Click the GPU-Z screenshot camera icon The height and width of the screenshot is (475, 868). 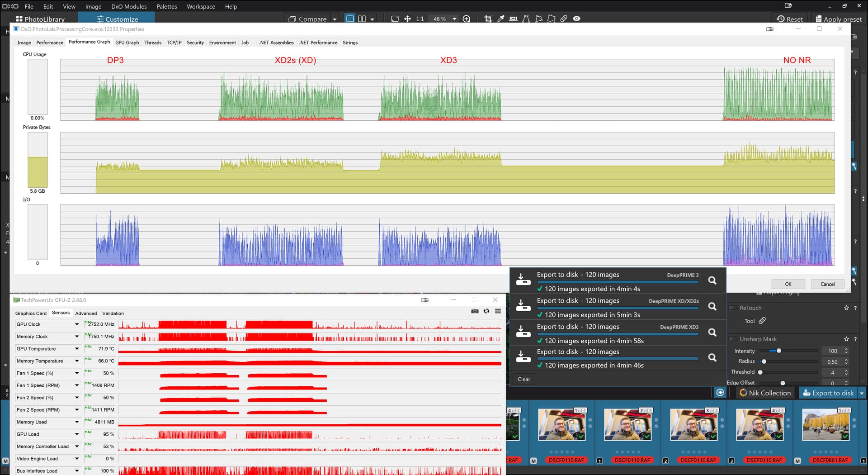pos(475,311)
